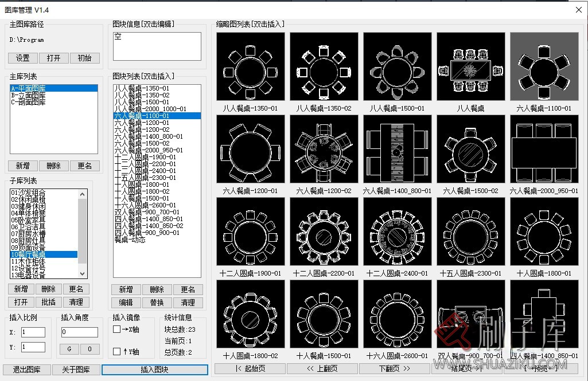Click the 替换 button to replace a block
Image resolution: width=588 pixels, height=381 pixels.
[157, 303]
